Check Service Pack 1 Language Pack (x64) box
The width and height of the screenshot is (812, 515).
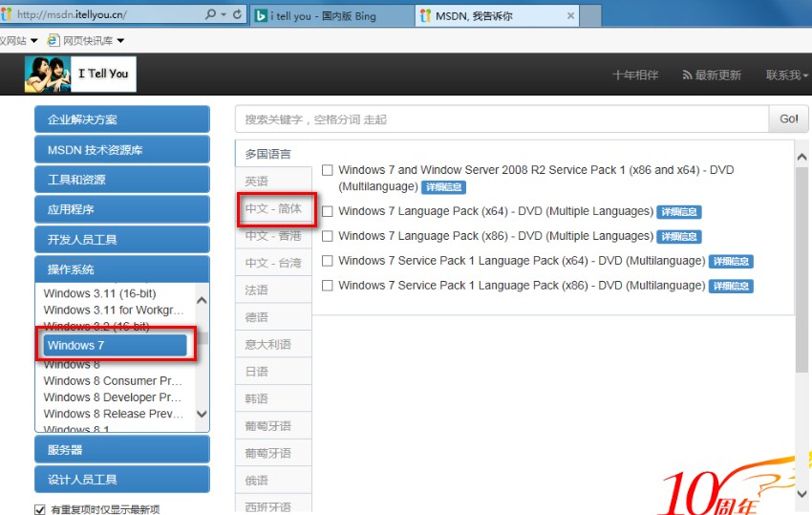click(x=328, y=261)
